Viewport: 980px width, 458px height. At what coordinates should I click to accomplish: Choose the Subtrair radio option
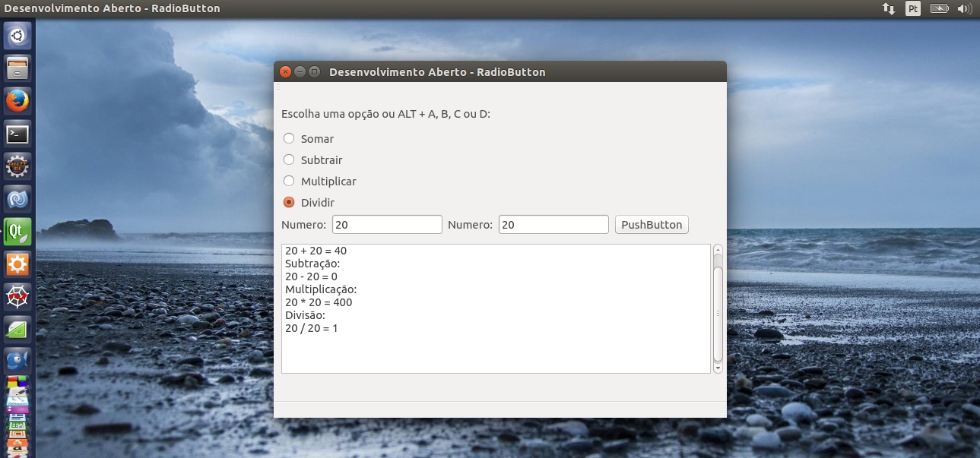click(x=289, y=160)
